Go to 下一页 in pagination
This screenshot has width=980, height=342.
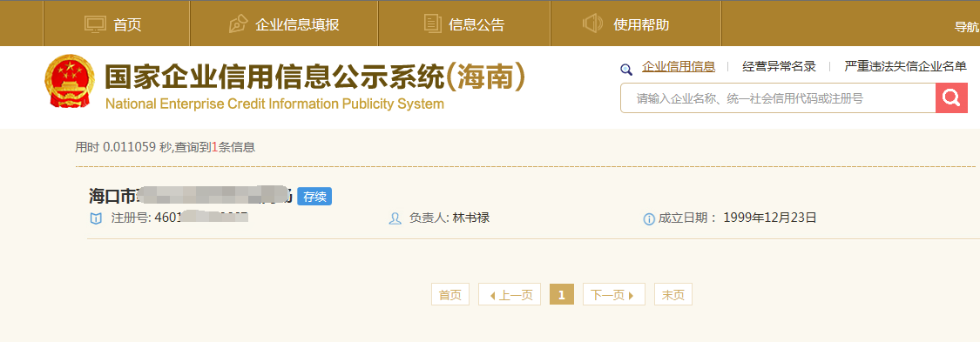pos(614,294)
